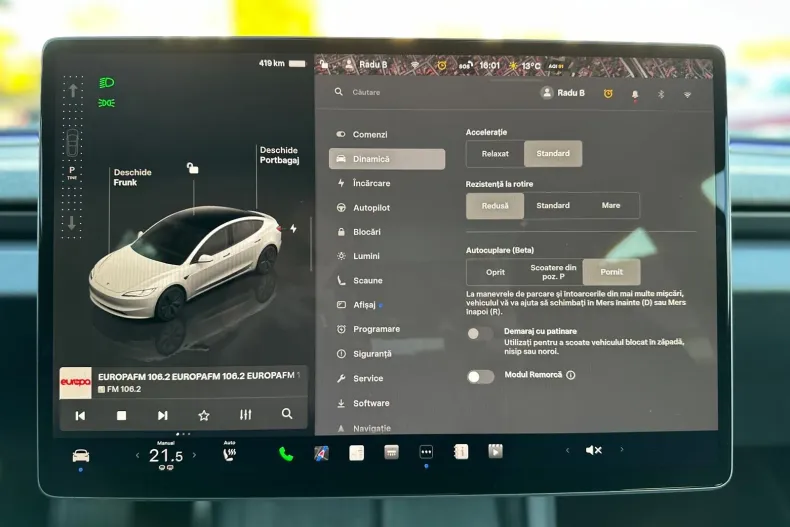Open the Lumini settings
Screen dimensions: 790x527
(386, 256)
